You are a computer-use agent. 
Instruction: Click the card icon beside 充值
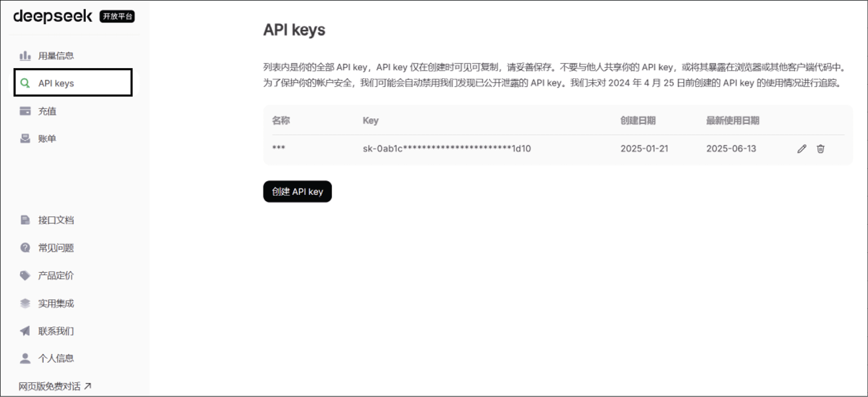click(x=25, y=111)
